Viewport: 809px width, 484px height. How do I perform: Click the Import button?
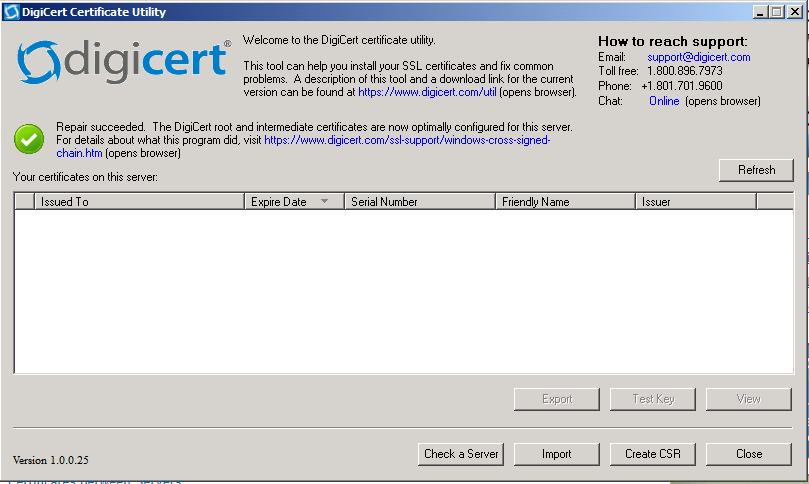556,454
